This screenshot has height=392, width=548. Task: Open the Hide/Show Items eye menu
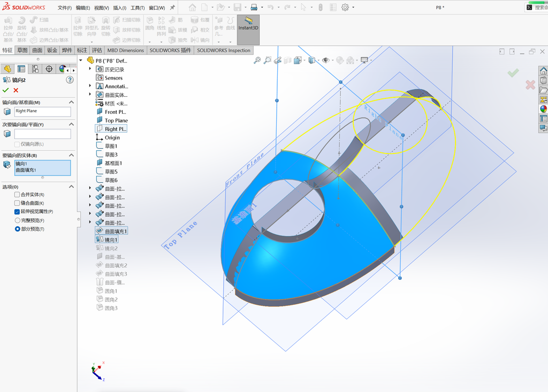coord(325,60)
